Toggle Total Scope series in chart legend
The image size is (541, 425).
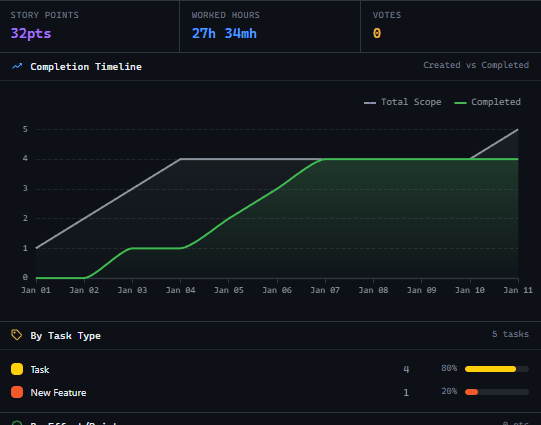(403, 102)
